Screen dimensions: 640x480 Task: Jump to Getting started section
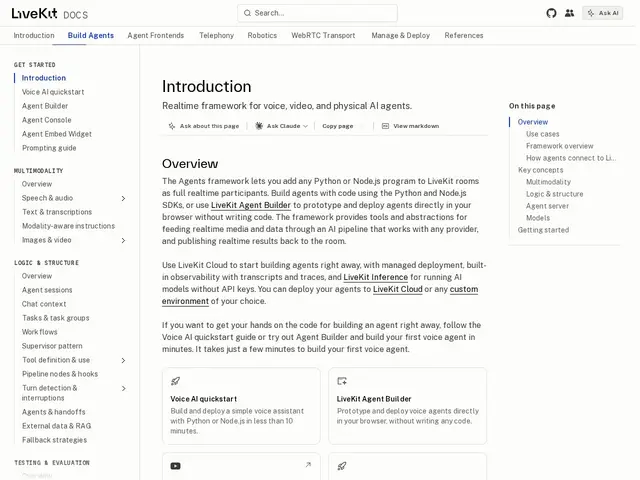click(x=543, y=230)
